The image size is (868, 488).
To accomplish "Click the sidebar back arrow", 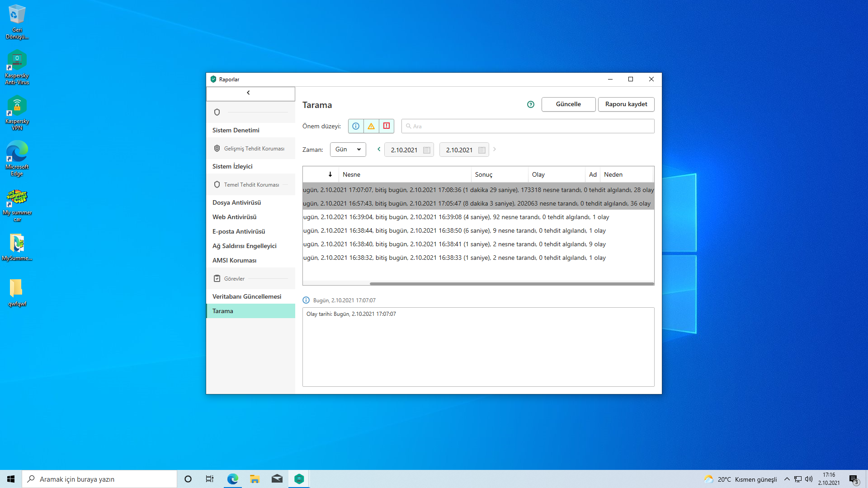I will 248,93.
